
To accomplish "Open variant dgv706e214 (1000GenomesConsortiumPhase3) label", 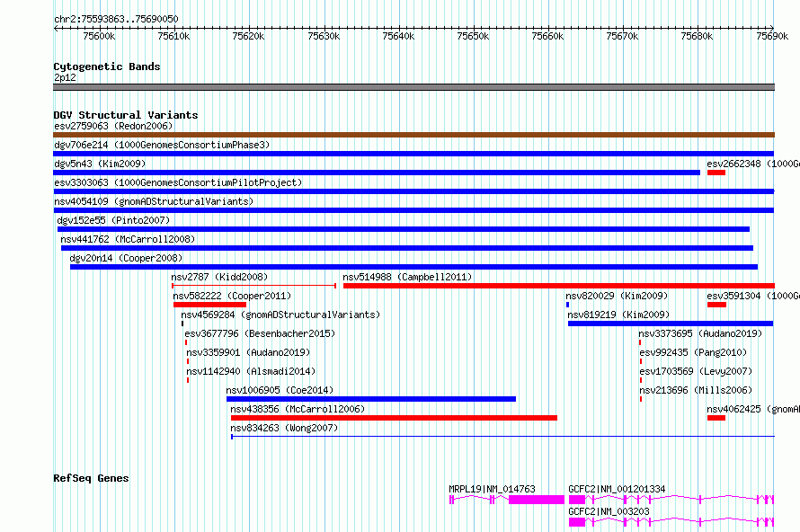I will coord(162,145).
